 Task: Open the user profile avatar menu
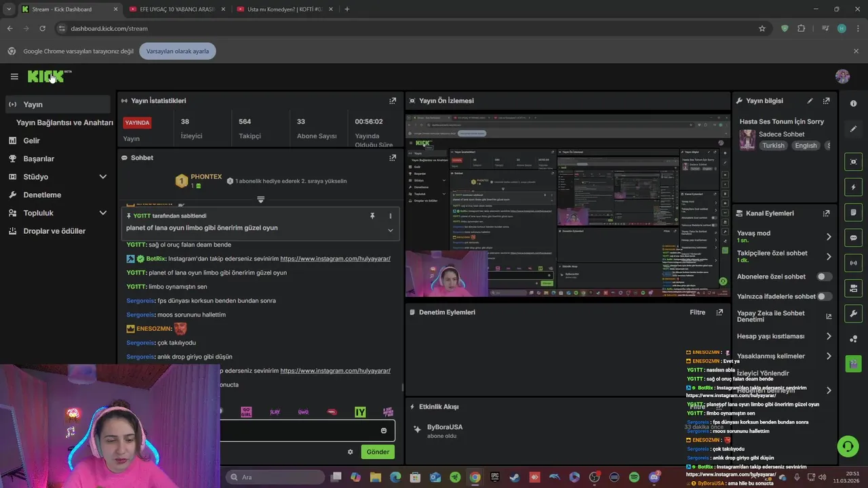[842, 77]
